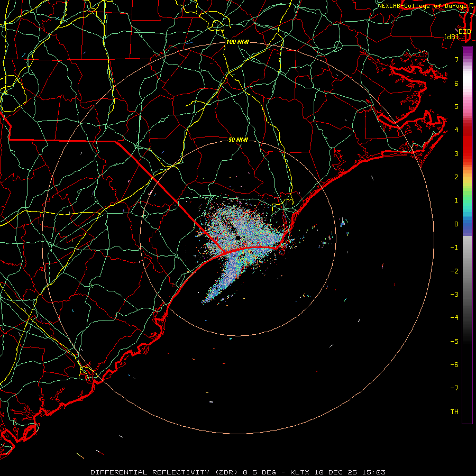The image size is (476, 476).
Task: Click the 4 value on the scale
Action: (x=456, y=130)
